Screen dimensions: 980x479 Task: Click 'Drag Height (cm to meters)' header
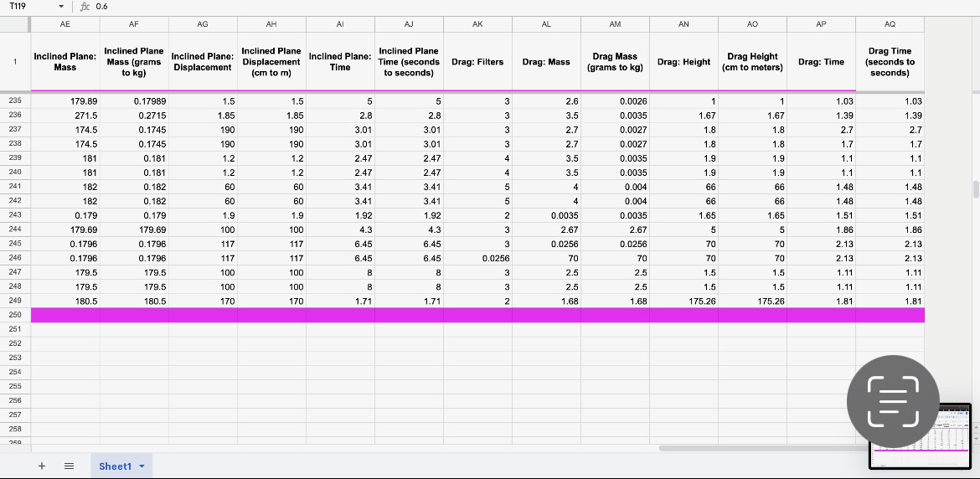(x=752, y=62)
